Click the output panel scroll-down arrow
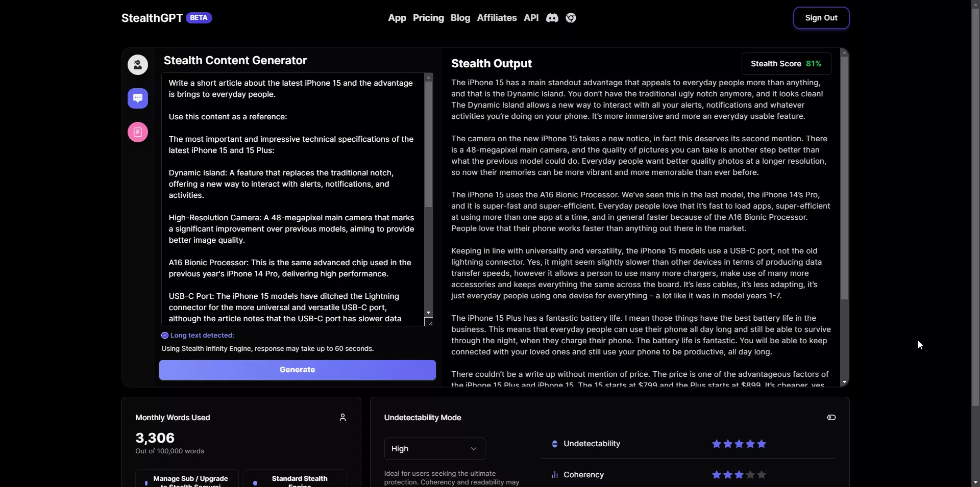Screen dimensions: 980x487 pos(844,382)
